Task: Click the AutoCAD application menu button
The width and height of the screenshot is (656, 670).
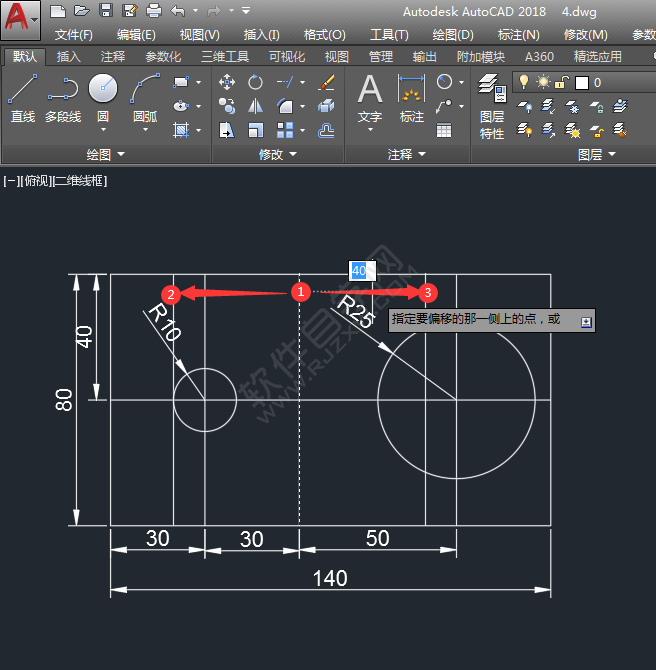Action: (20, 18)
